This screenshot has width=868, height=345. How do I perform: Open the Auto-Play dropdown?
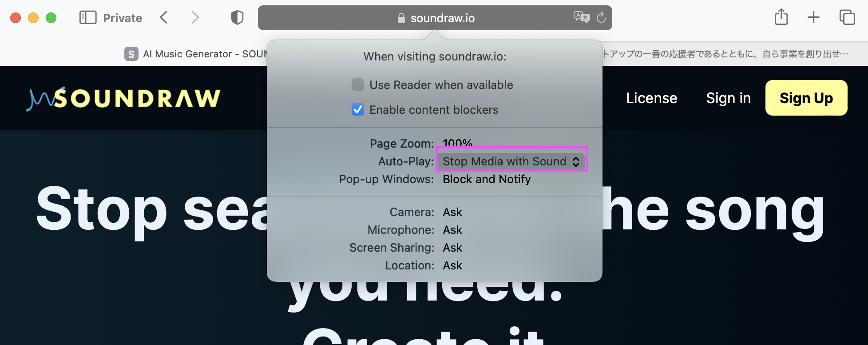pos(511,161)
